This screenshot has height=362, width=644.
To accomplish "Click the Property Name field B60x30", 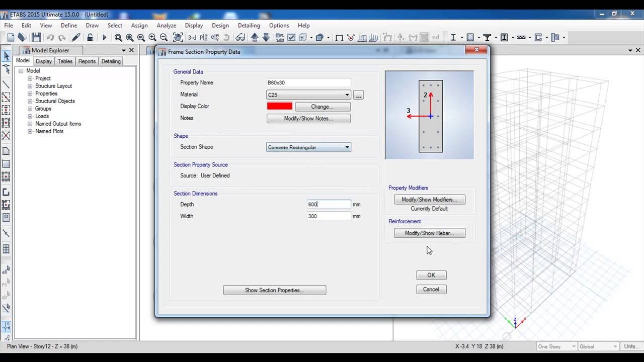I will pyautogui.click(x=308, y=82).
